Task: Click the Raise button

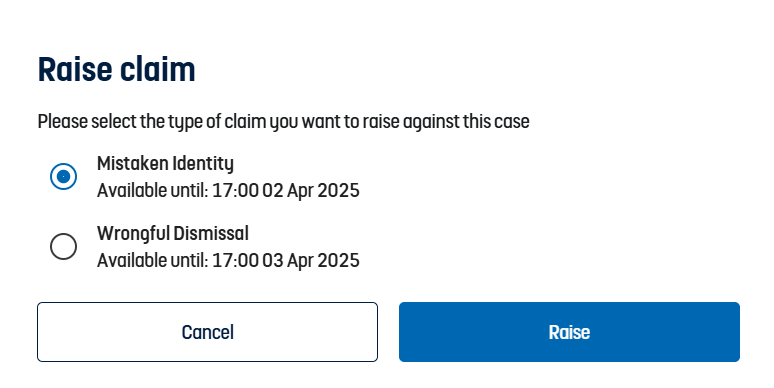Action: click(x=569, y=332)
